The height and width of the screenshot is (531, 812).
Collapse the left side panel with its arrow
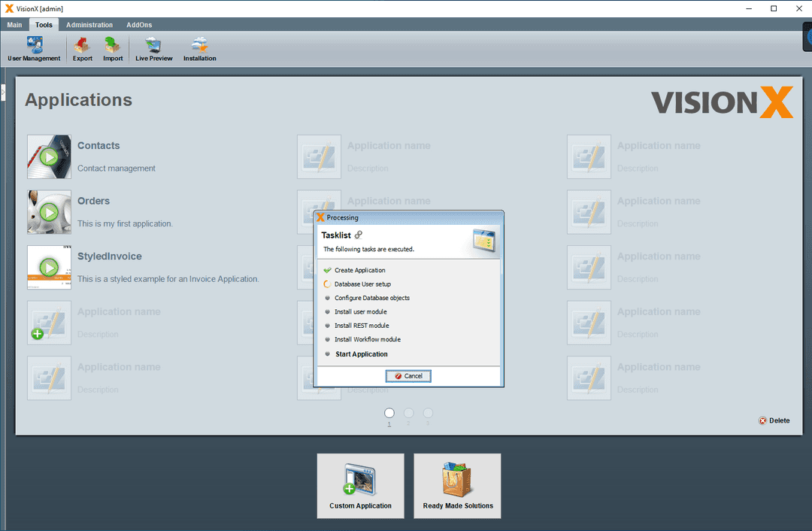click(5, 90)
